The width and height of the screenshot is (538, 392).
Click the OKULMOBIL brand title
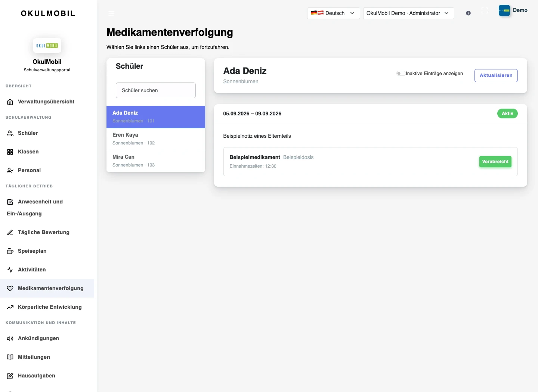[48, 13]
